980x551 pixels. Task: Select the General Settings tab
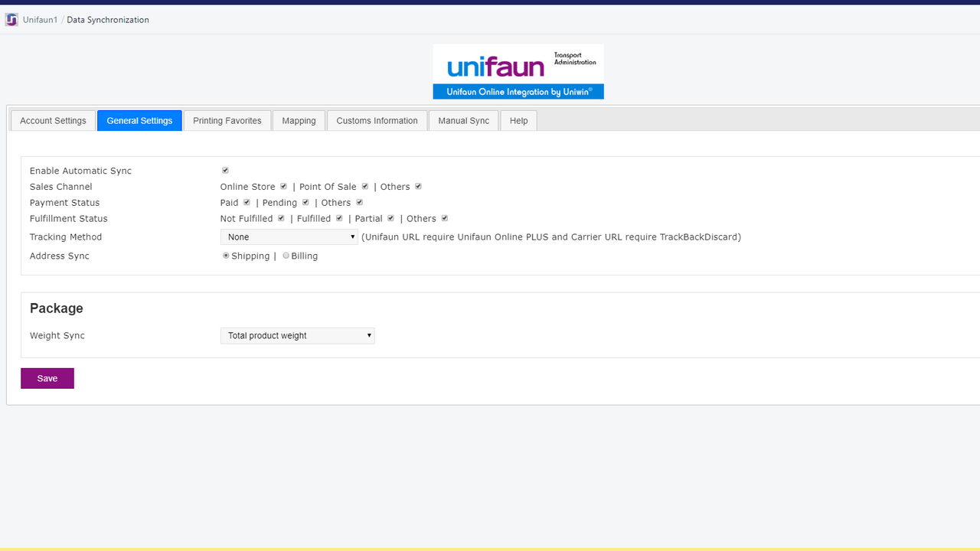coord(139,121)
